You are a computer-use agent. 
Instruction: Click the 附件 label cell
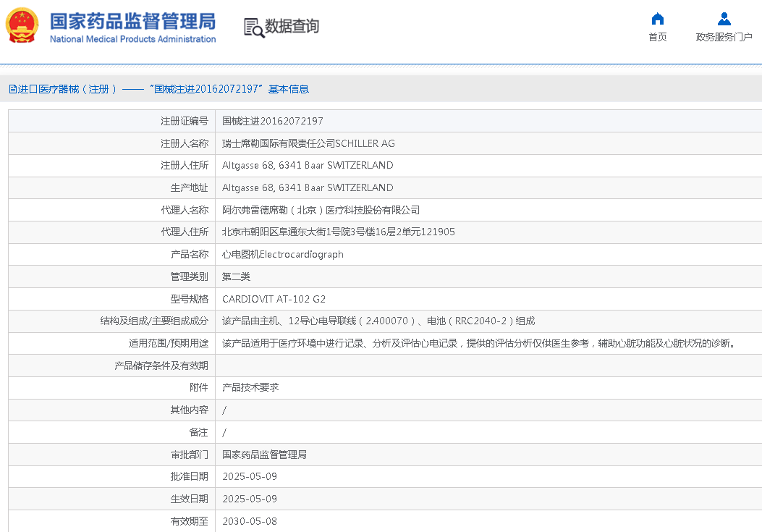(x=111, y=387)
